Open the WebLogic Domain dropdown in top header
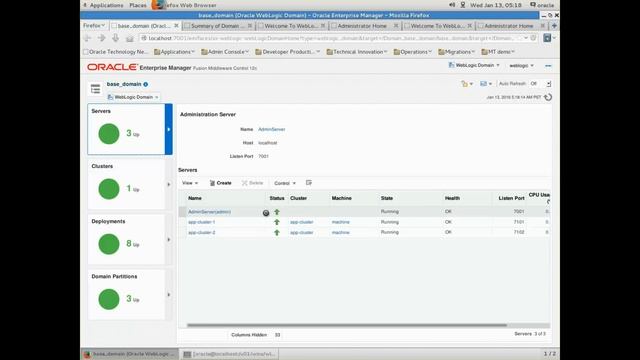 [x=474, y=65]
